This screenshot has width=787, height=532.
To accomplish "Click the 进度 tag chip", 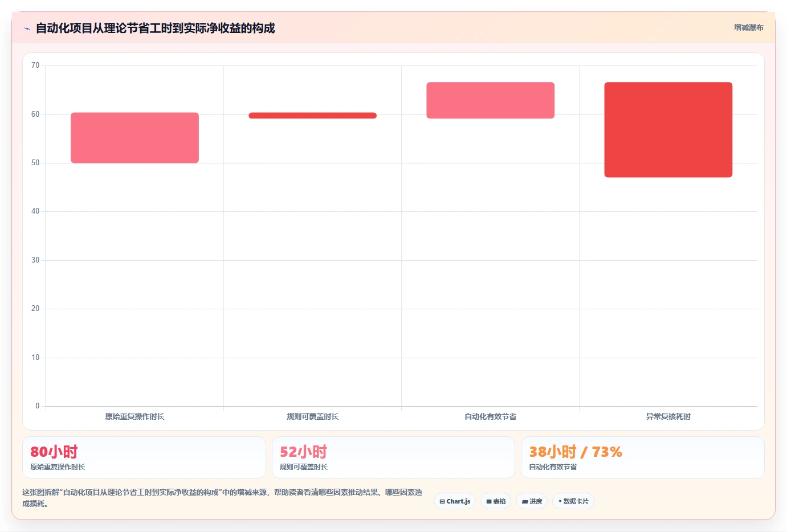I will pyautogui.click(x=532, y=501).
